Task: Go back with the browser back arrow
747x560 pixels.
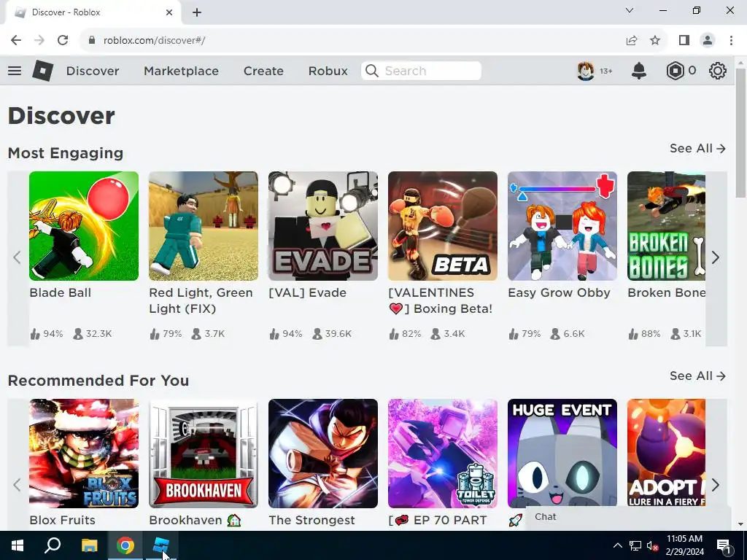Action: [16, 41]
